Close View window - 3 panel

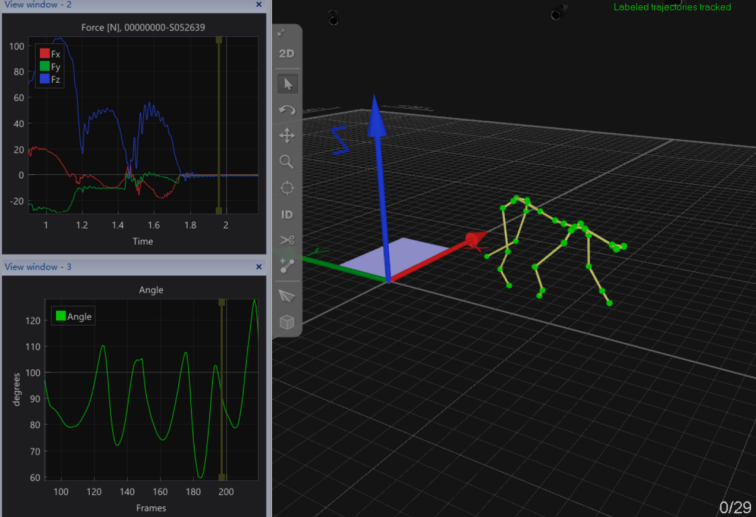(x=259, y=267)
